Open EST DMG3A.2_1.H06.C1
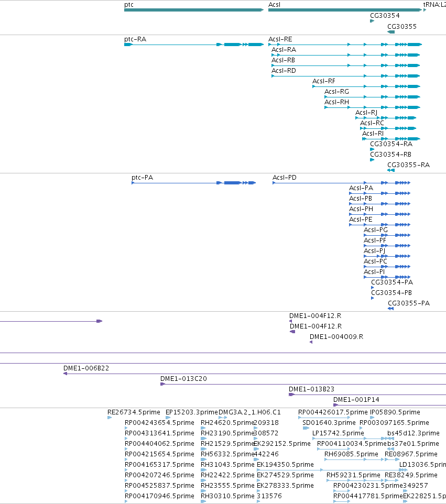Screen dimensions: 446x504 (249, 412)
